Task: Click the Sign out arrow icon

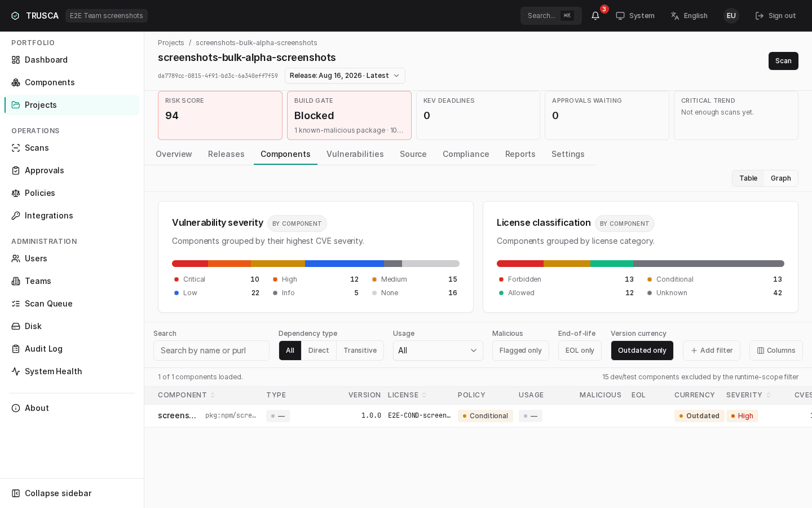Action: coord(760,16)
